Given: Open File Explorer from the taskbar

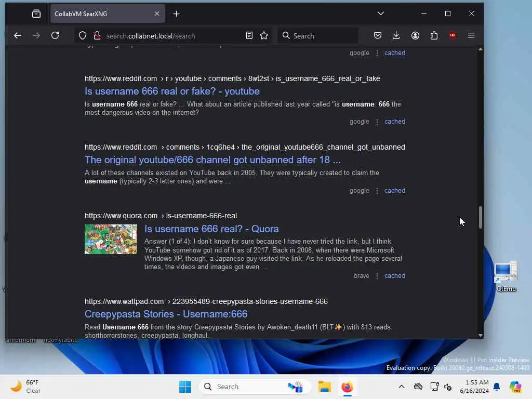Looking at the screenshot, I should [x=324, y=387].
